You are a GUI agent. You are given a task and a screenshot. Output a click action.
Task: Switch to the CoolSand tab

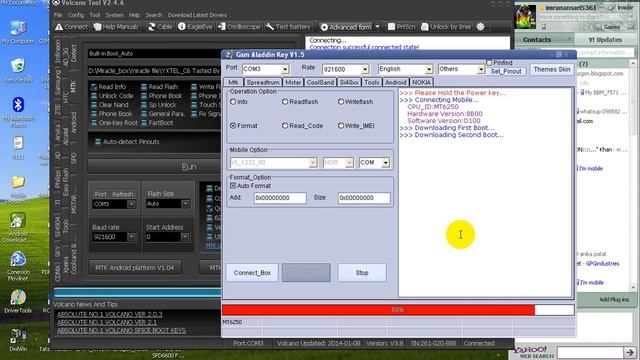click(x=320, y=82)
